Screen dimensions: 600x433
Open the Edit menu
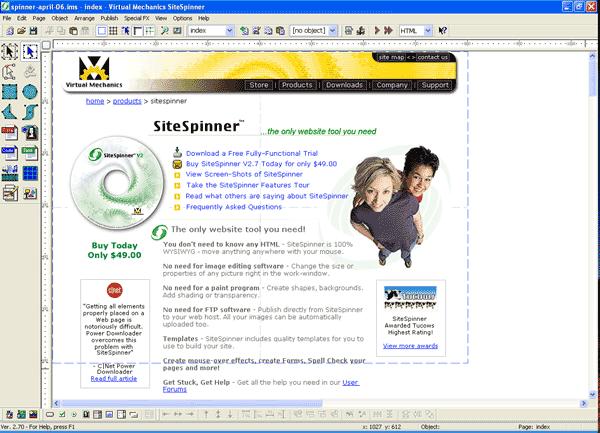click(x=22, y=18)
